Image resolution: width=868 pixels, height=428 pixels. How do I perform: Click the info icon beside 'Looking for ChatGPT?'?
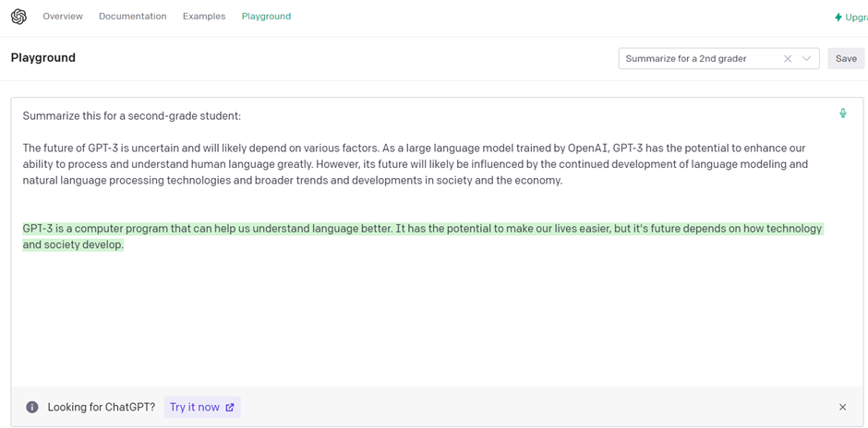click(x=32, y=408)
